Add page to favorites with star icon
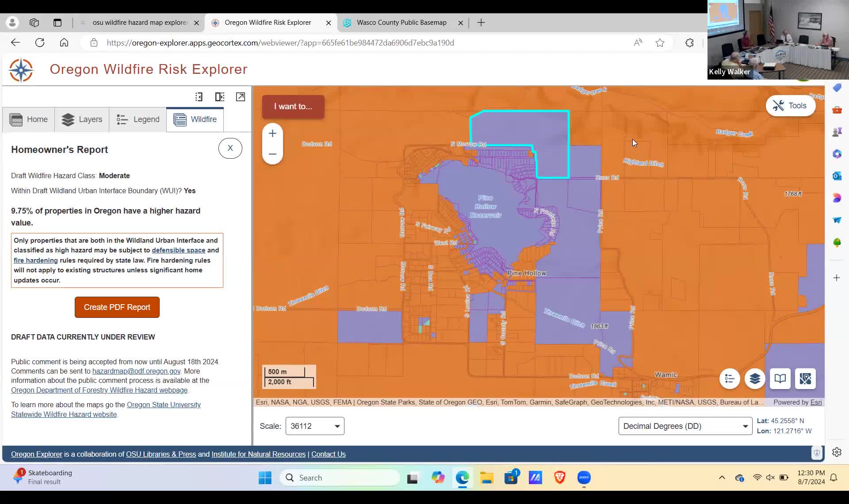Viewport: 849px width, 504px height. [660, 43]
